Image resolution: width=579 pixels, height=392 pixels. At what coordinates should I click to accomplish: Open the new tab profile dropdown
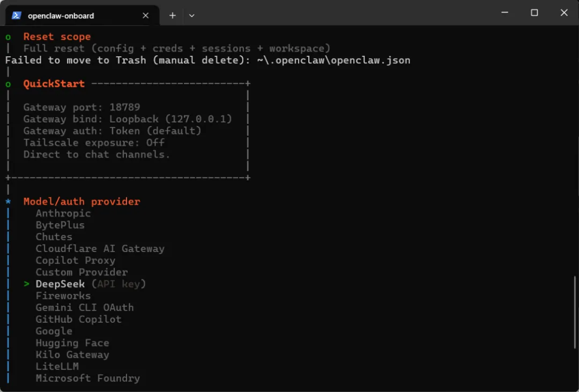click(x=191, y=16)
